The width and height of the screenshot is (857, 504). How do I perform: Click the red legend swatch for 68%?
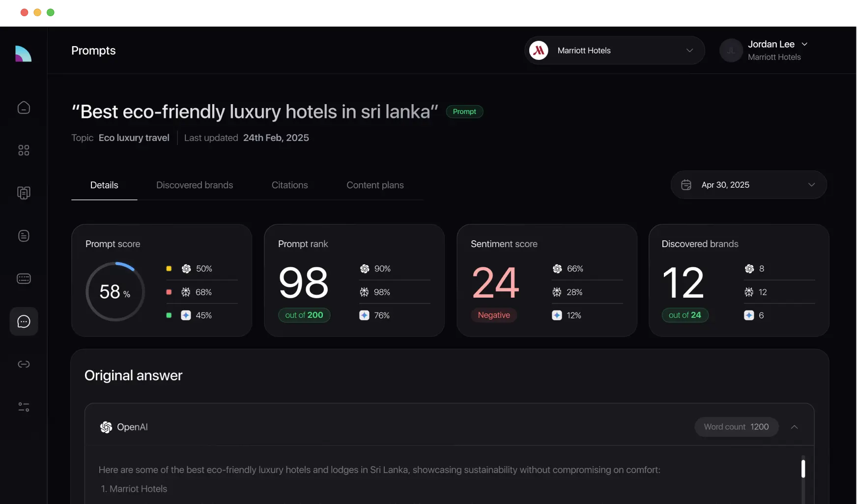(x=169, y=292)
